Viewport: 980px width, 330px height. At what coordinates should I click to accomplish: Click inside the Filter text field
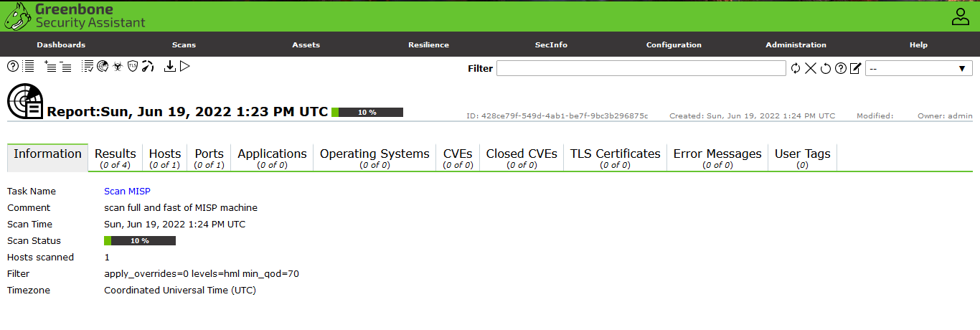tap(641, 68)
